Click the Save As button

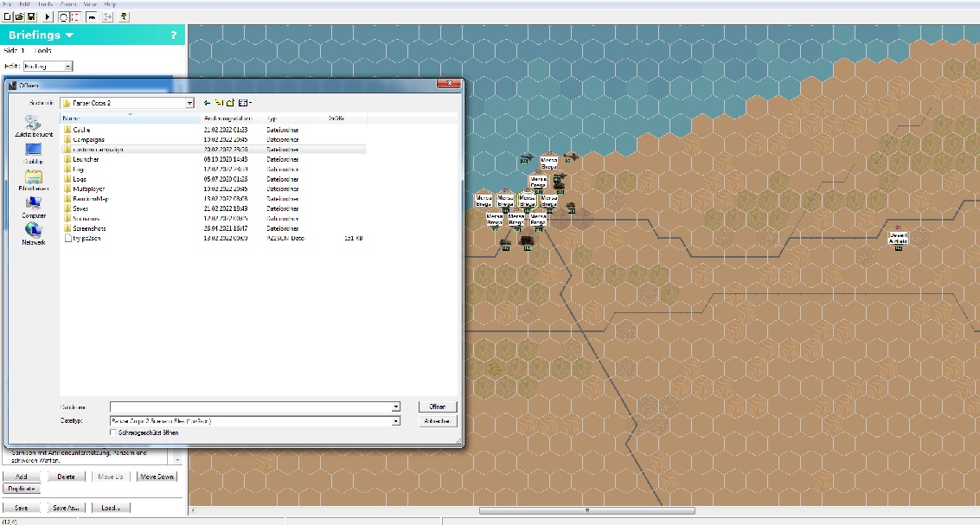click(66, 508)
